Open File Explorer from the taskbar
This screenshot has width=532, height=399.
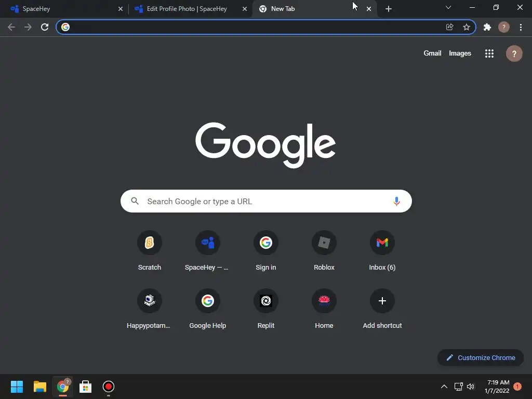[x=39, y=387]
